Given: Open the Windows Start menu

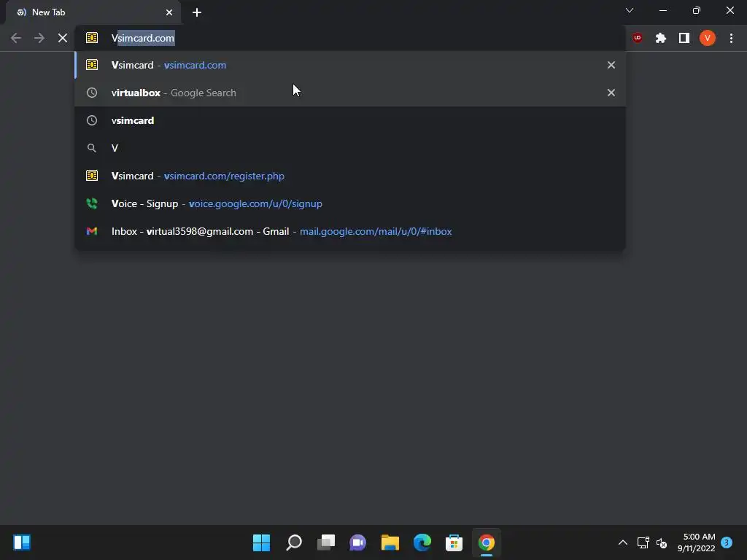Looking at the screenshot, I should [x=261, y=542].
